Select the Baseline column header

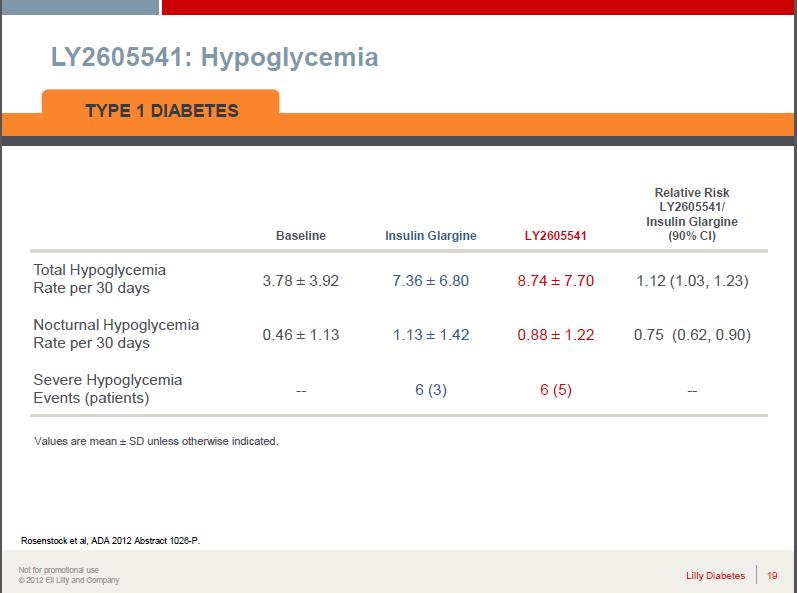[x=300, y=236]
